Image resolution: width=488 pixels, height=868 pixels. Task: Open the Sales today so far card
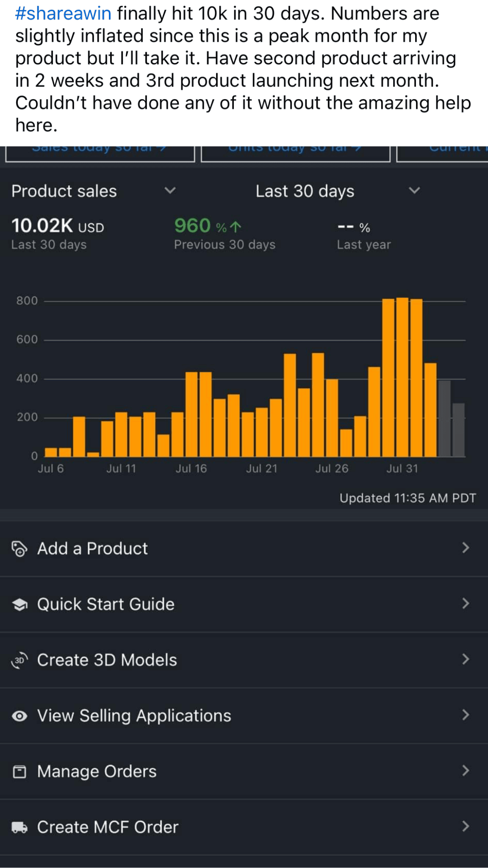pyautogui.click(x=100, y=153)
